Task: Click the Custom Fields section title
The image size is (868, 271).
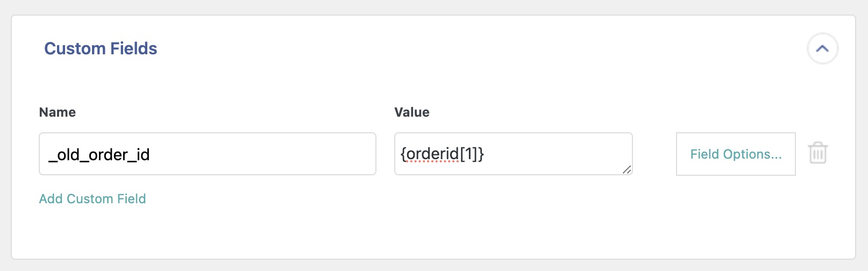Action: coord(101,48)
